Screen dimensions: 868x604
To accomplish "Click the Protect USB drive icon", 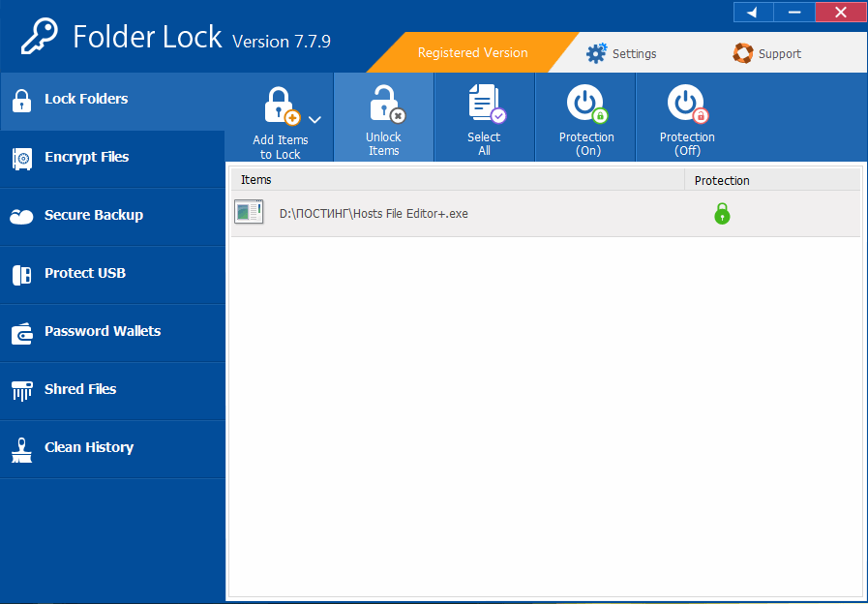I will click(21, 274).
